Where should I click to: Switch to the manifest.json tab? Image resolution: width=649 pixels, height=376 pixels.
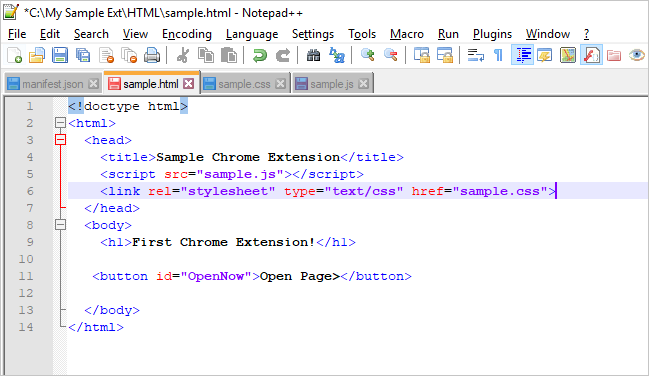click(x=52, y=84)
